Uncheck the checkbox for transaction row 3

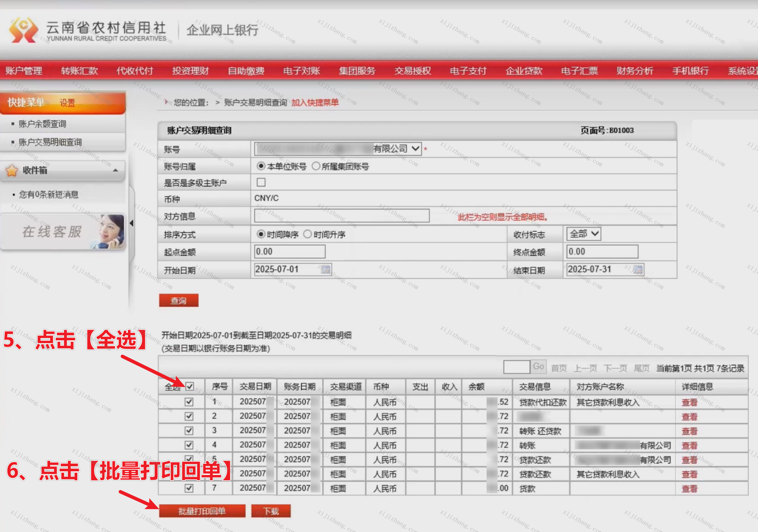[189, 431]
